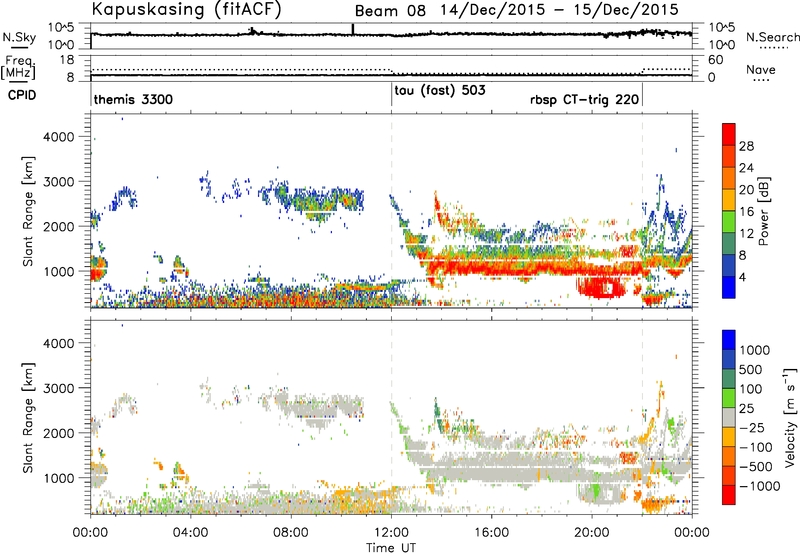Click the '04:00' time axis tick label
The image size is (800, 554).
click(190, 533)
